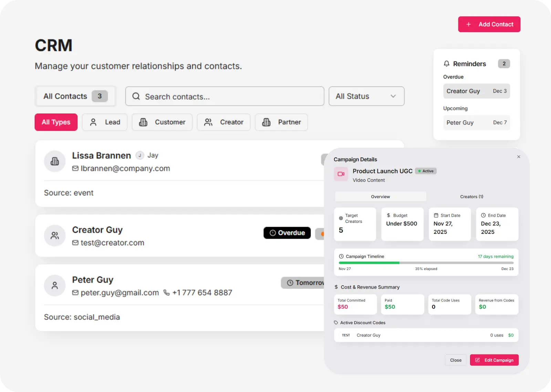
Task: Click the tag icon by Active Discount Codes
Action: pyautogui.click(x=336, y=323)
